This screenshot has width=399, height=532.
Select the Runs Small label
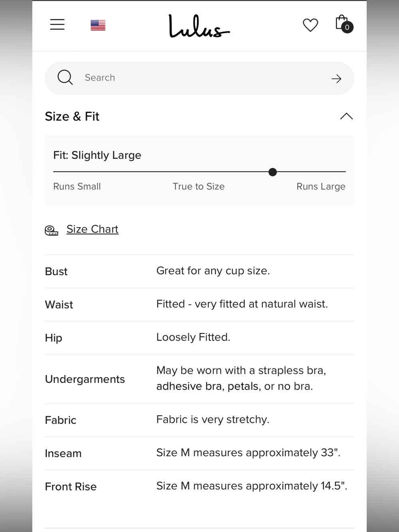click(77, 186)
